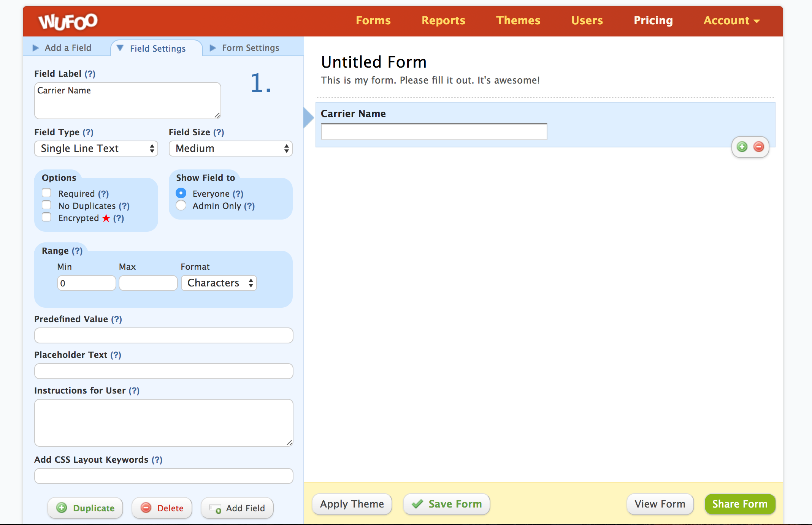Screen dimensions: 812x525
Task: Open Field Type help (?)
Action: click(88, 132)
